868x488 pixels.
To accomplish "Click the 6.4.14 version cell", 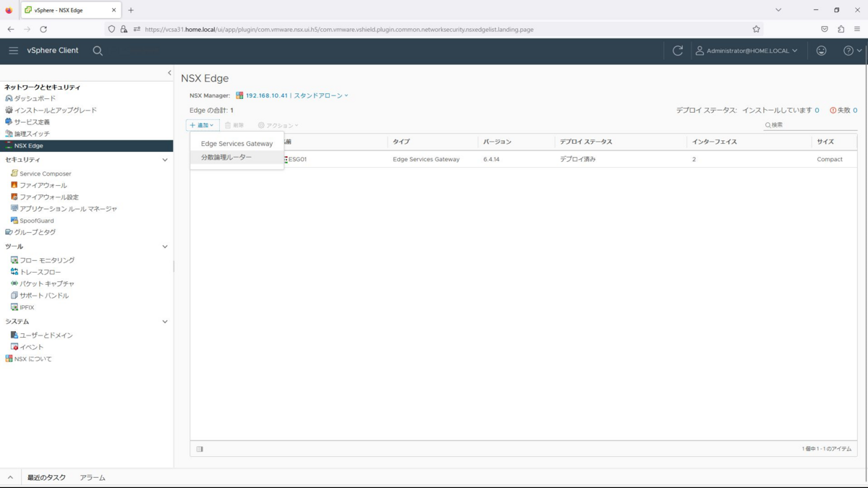I will coord(491,159).
